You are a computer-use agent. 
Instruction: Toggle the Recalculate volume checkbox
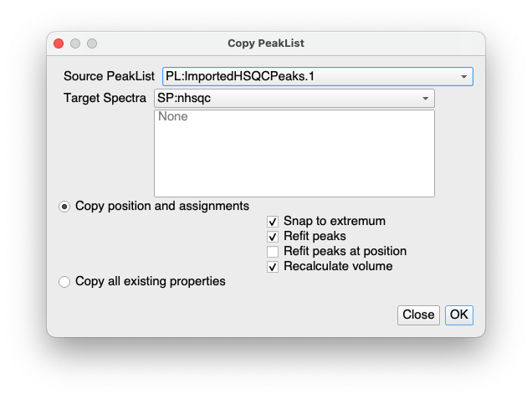pyautogui.click(x=273, y=267)
